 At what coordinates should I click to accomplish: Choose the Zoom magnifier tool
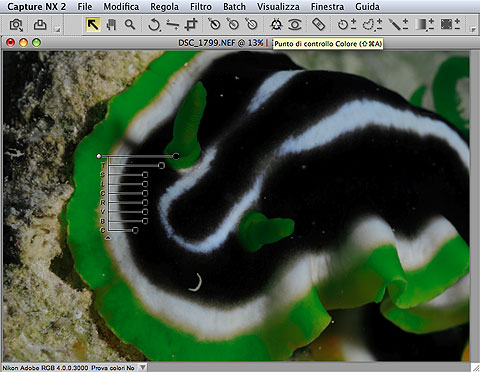130,25
